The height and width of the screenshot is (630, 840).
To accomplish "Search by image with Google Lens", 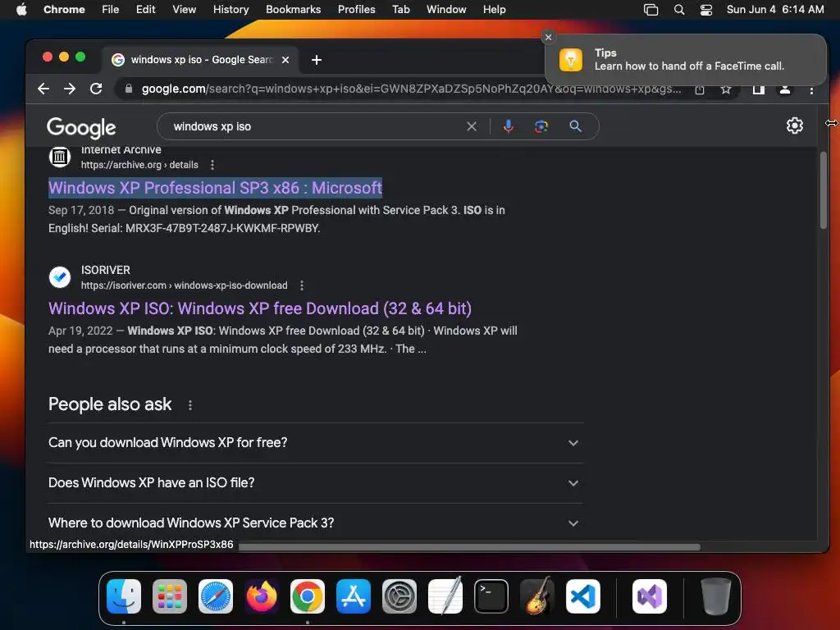I will coord(541,126).
